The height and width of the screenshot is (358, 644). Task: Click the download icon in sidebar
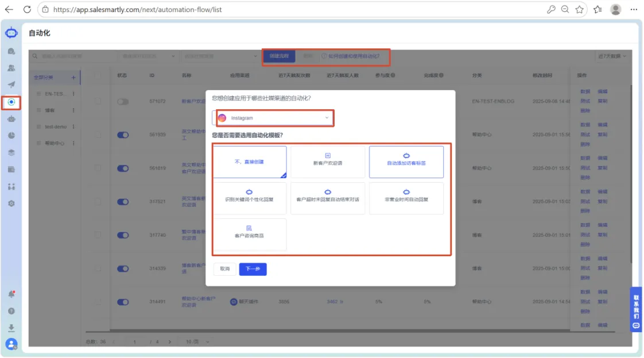coord(11,328)
